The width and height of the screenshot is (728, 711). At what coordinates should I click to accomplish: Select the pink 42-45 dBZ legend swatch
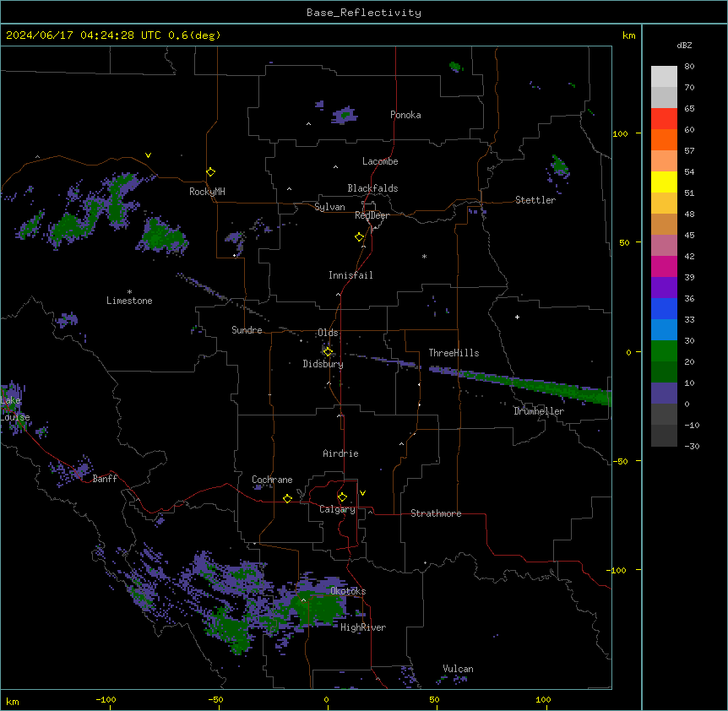click(x=664, y=246)
